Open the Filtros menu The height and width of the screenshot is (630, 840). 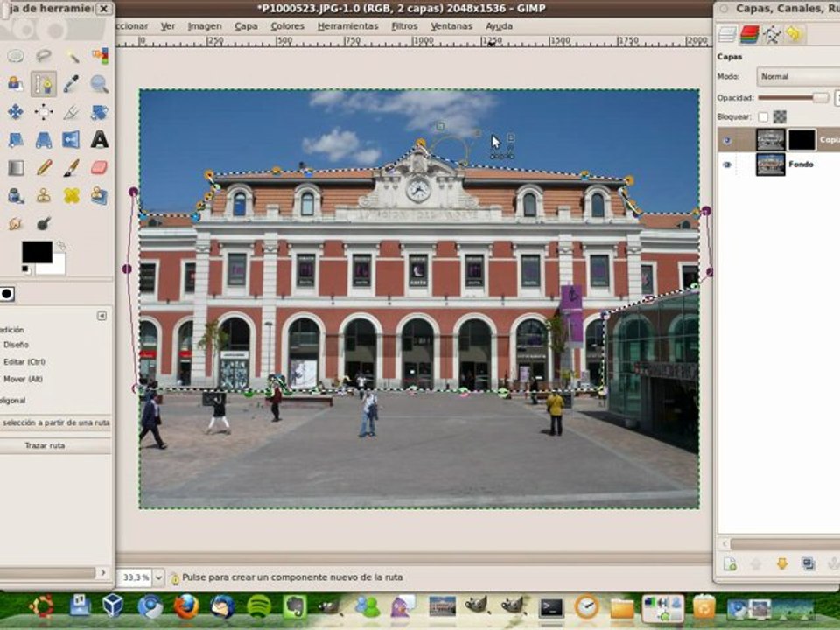[404, 25]
